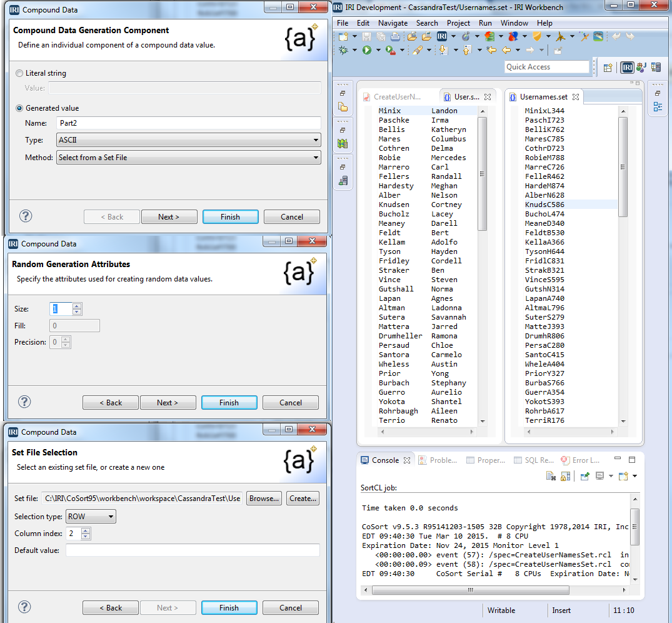Open the Method Select from a Set File dropdown

(x=189, y=158)
